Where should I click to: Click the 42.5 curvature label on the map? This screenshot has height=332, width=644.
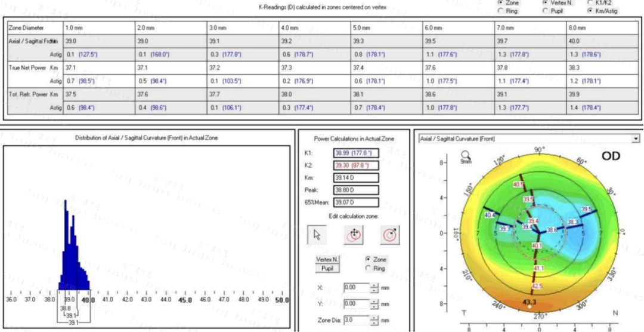(x=538, y=286)
